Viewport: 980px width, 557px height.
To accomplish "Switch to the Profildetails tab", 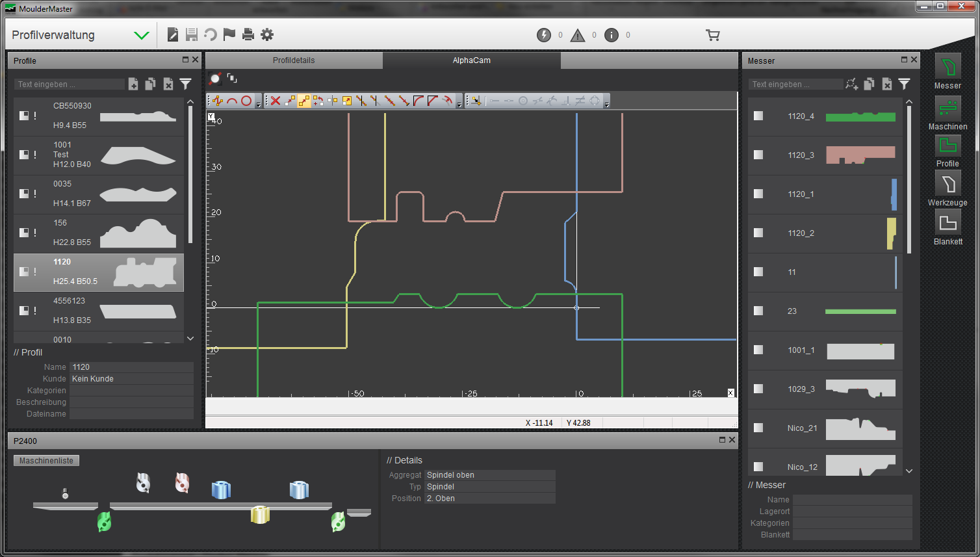I will [294, 60].
